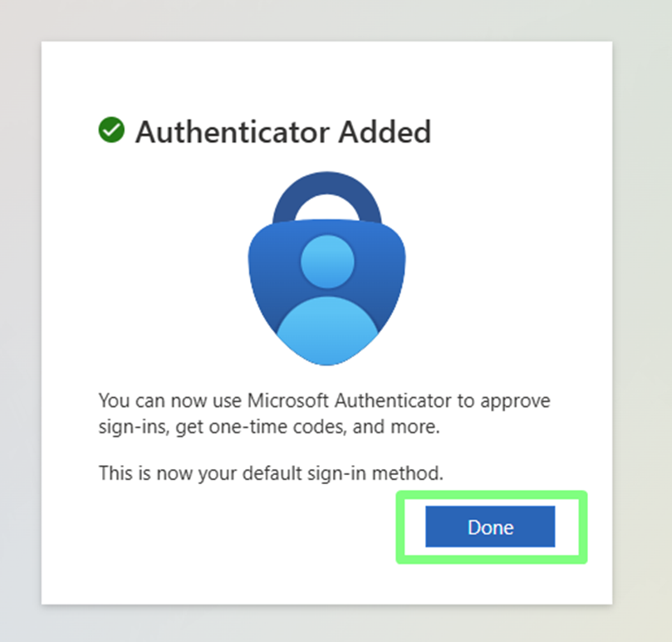672x642 pixels.
Task: Click the Done button
Action: [x=490, y=527]
